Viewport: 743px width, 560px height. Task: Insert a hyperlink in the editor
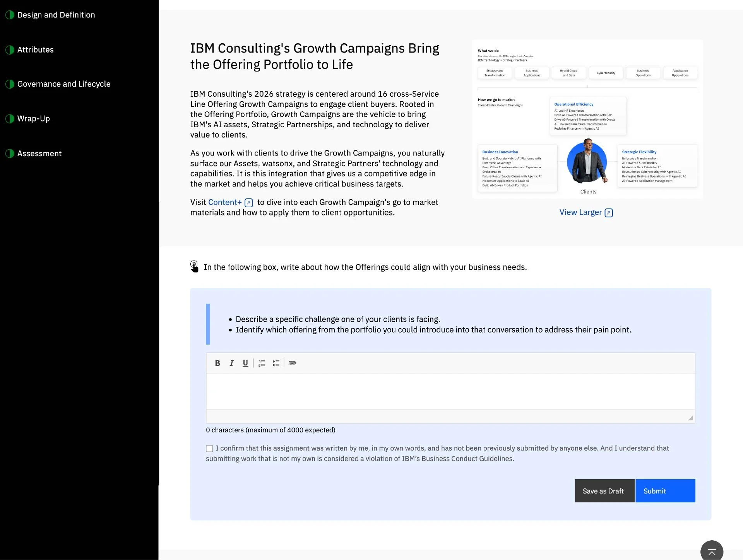(292, 363)
